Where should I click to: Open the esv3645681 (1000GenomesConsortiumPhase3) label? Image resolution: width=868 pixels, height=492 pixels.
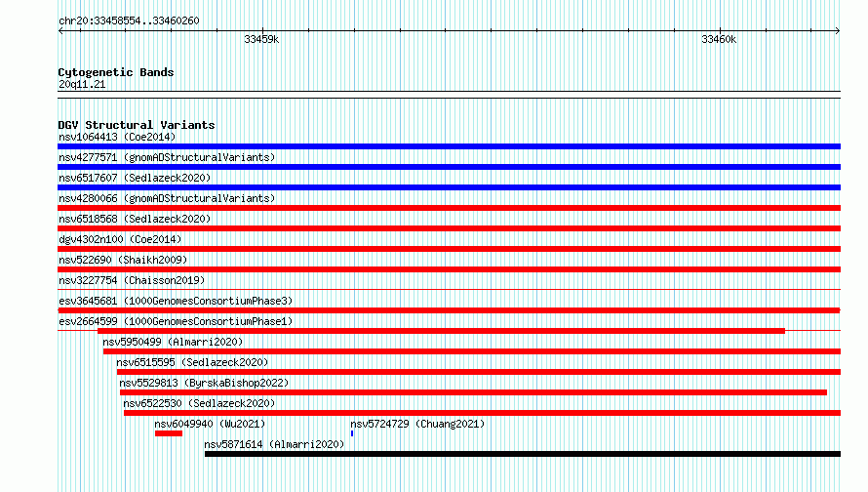(x=176, y=301)
